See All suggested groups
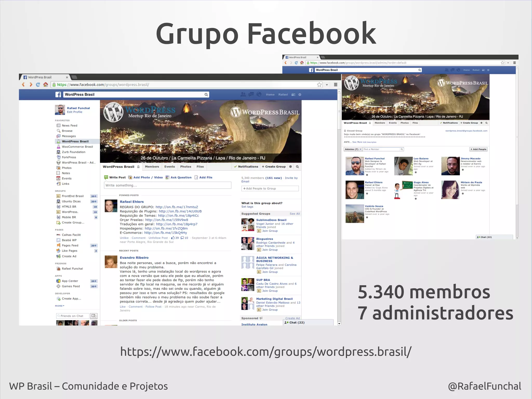The width and height of the screenshot is (532, 399). [x=295, y=214]
